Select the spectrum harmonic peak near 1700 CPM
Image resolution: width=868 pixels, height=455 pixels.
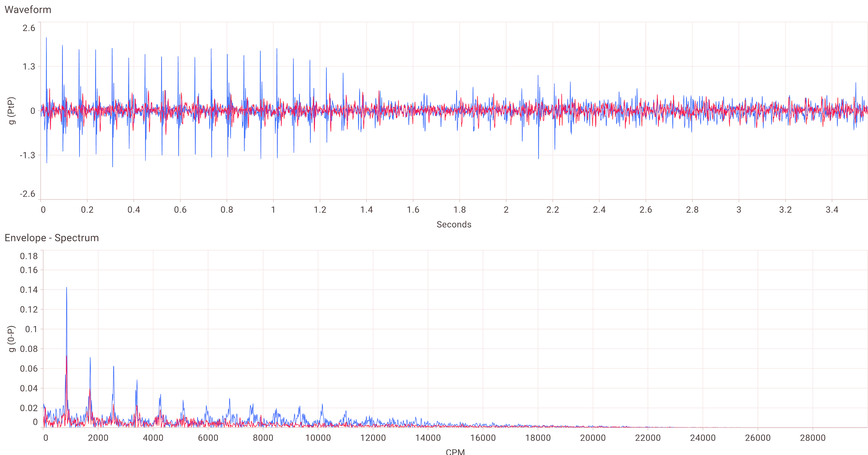[90, 358]
